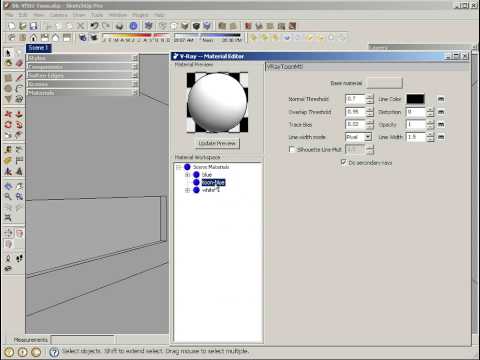Select the Tape Measure tool
The image size is (480, 360).
(x=8, y=150)
